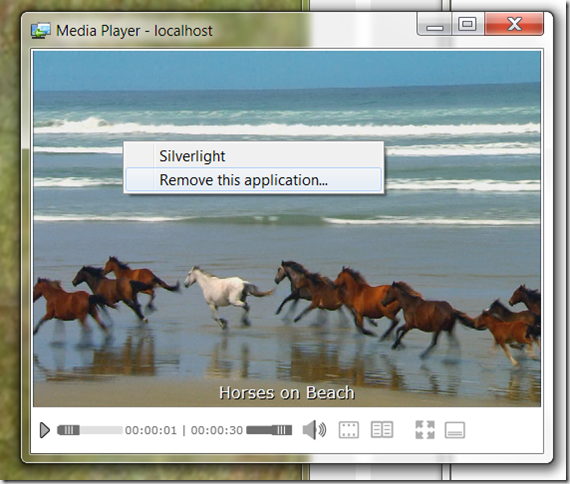Minimize the Media Player window
This screenshot has height=484, width=570.
coord(435,24)
